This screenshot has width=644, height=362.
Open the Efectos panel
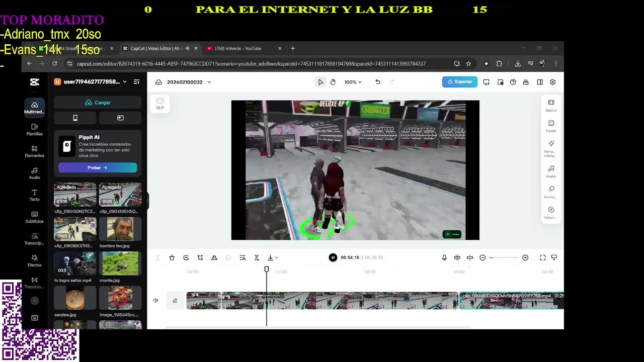[x=34, y=261]
